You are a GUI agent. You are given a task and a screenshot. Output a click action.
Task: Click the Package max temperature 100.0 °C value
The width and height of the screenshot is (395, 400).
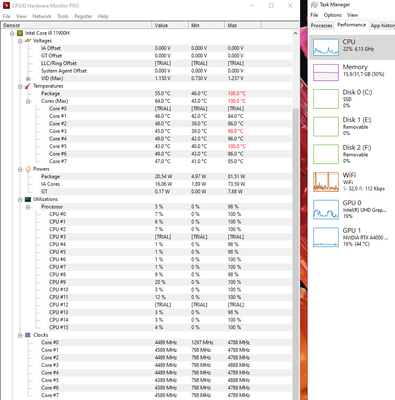point(236,94)
